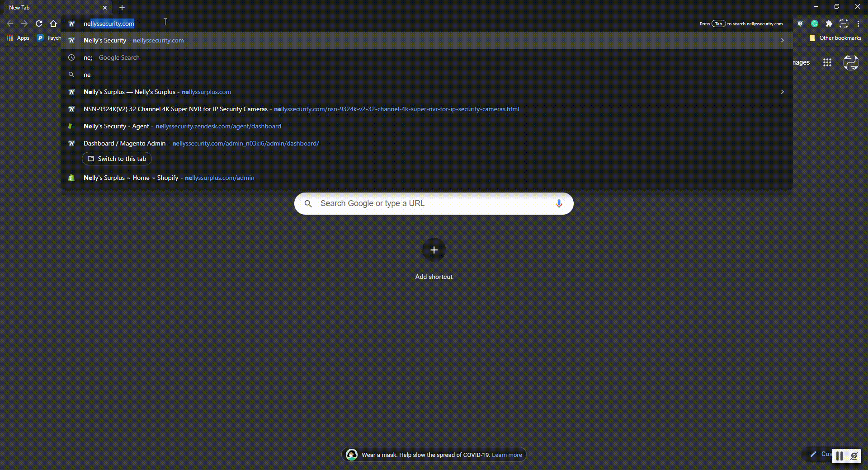868x470 pixels.
Task: Open the Images link
Action: 801,62
